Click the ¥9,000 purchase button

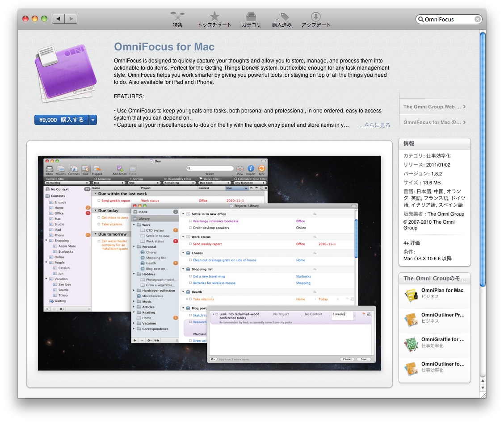[x=61, y=120]
